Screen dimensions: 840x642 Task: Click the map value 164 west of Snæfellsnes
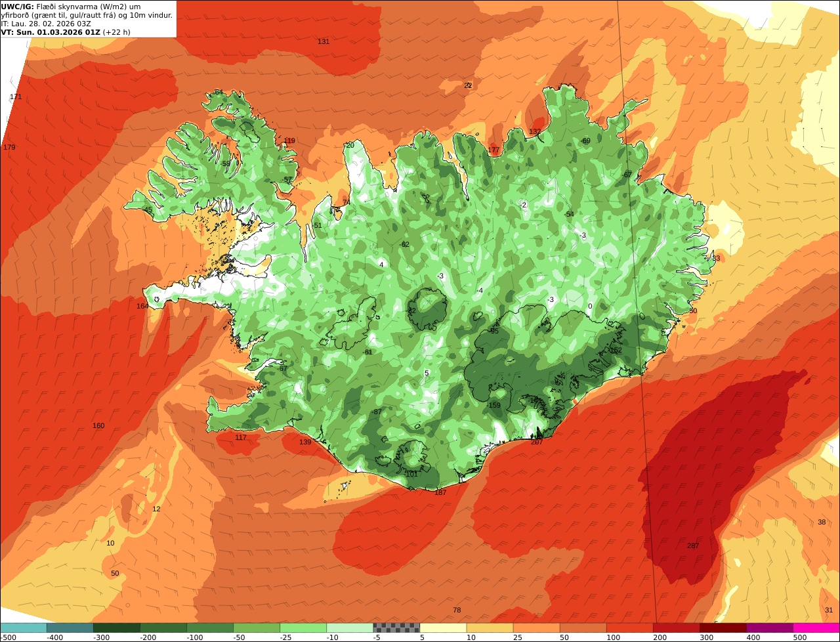point(142,306)
